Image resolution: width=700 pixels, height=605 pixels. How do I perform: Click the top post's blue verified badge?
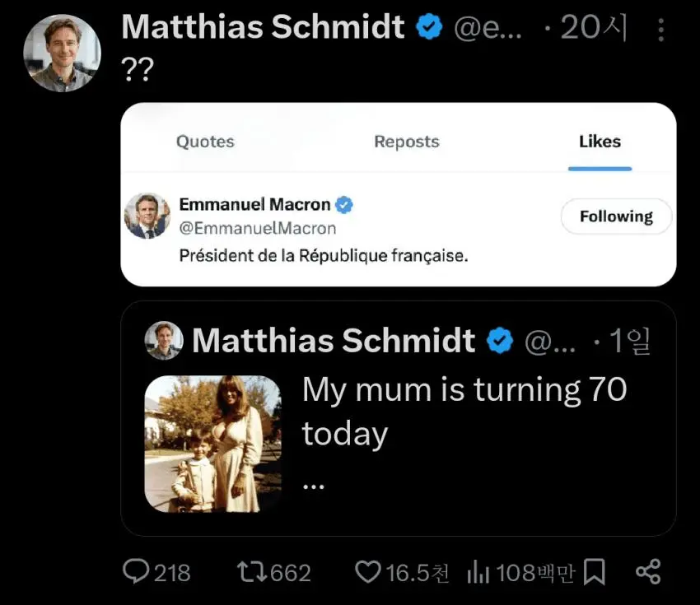pos(429,28)
